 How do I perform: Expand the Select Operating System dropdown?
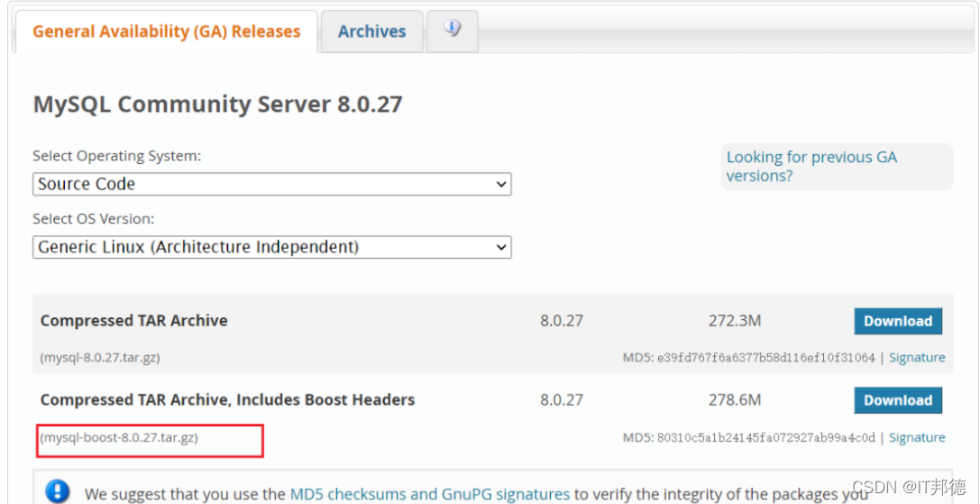point(272,184)
